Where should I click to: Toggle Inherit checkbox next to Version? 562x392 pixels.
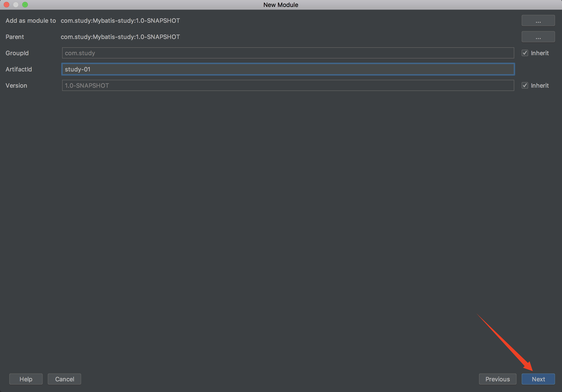click(525, 85)
